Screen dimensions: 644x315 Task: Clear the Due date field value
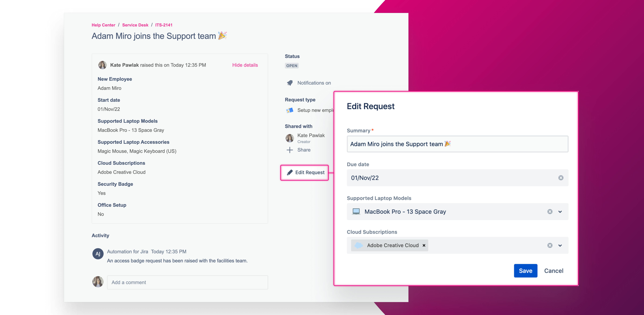(x=561, y=178)
